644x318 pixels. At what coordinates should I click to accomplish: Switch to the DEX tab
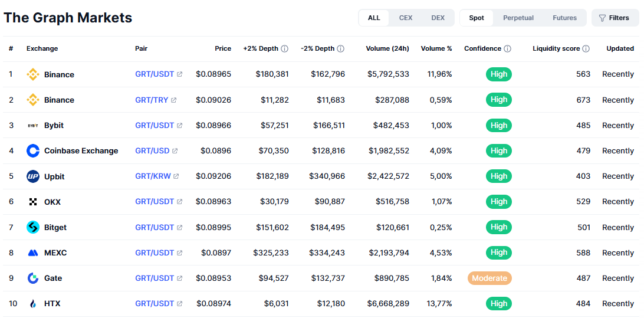point(438,18)
